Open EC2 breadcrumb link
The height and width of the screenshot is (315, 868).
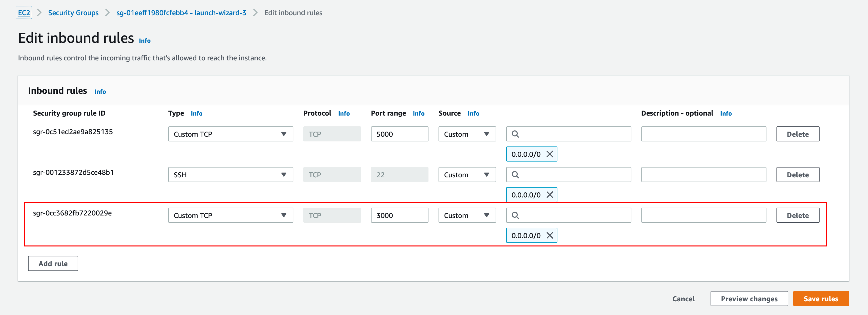tap(24, 13)
